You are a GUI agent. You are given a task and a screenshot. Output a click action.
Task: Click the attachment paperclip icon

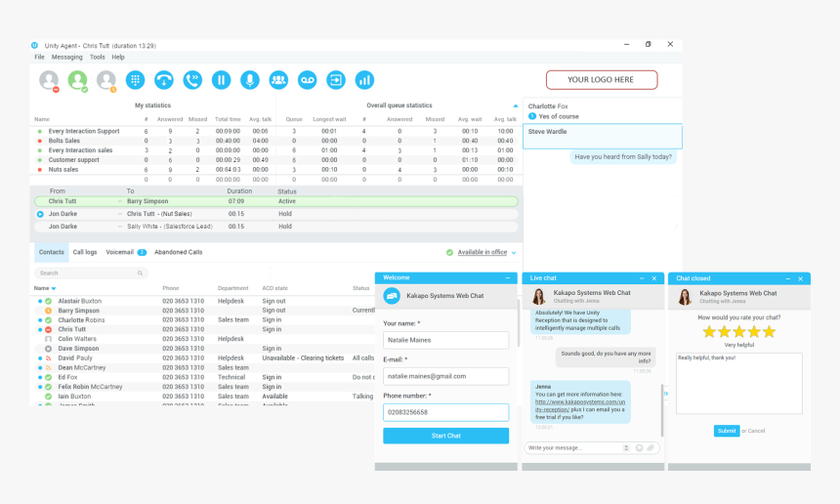coord(651,447)
